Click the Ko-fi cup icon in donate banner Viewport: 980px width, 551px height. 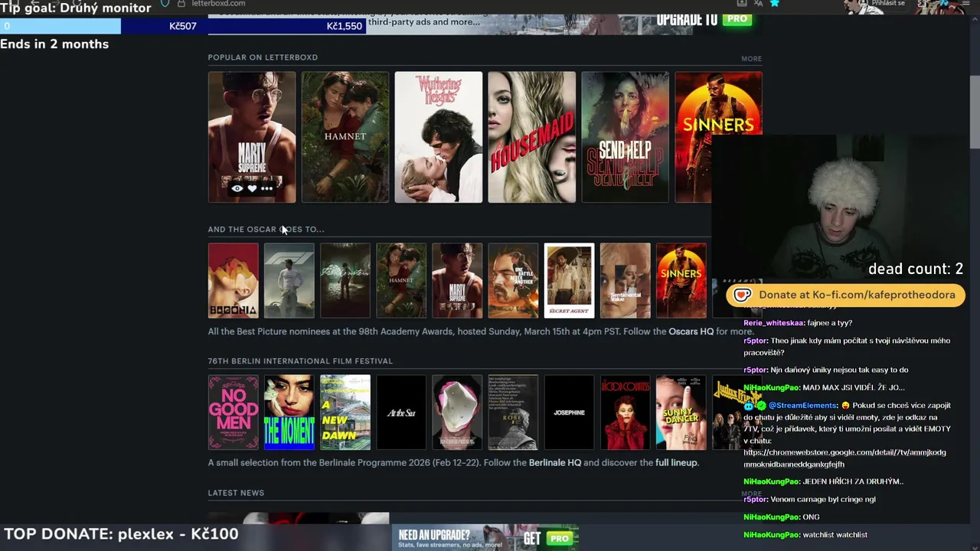pos(742,295)
